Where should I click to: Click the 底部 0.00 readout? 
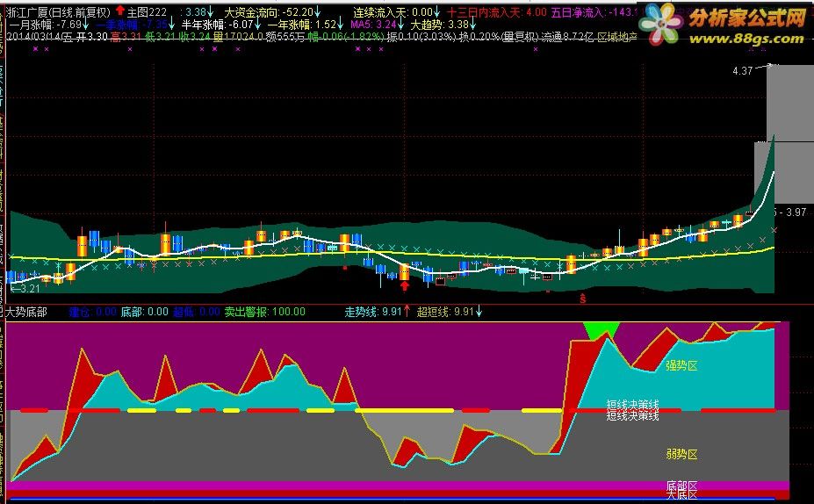144,312
